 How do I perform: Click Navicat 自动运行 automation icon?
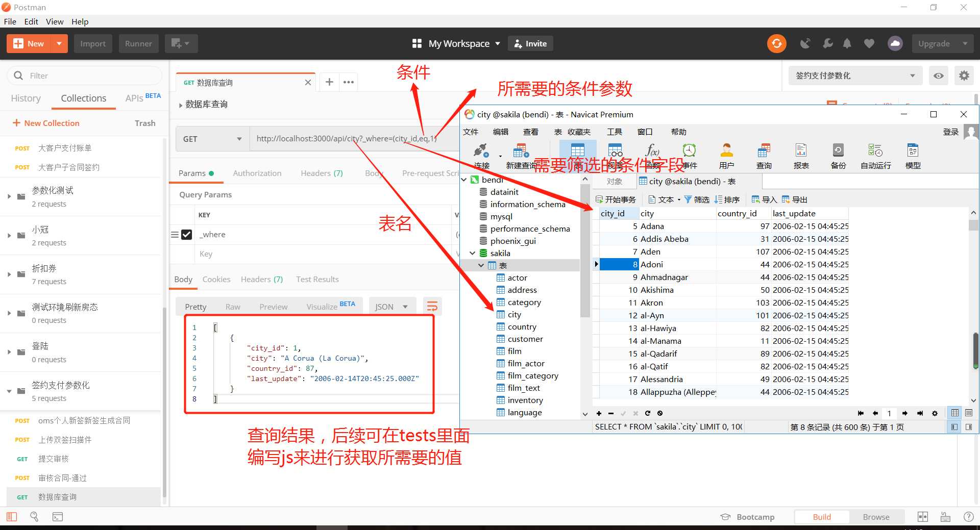[875, 157]
